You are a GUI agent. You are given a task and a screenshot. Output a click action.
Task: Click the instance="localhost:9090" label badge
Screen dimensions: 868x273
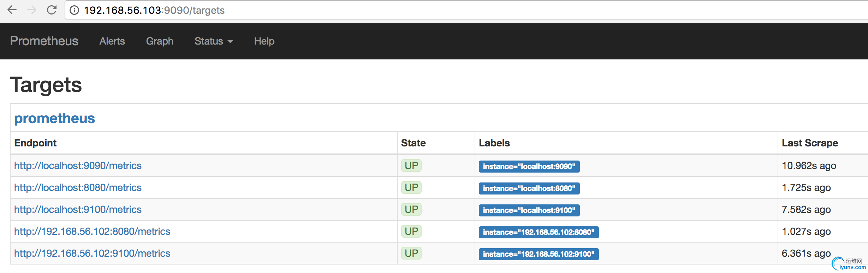pyautogui.click(x=529, y=166)
